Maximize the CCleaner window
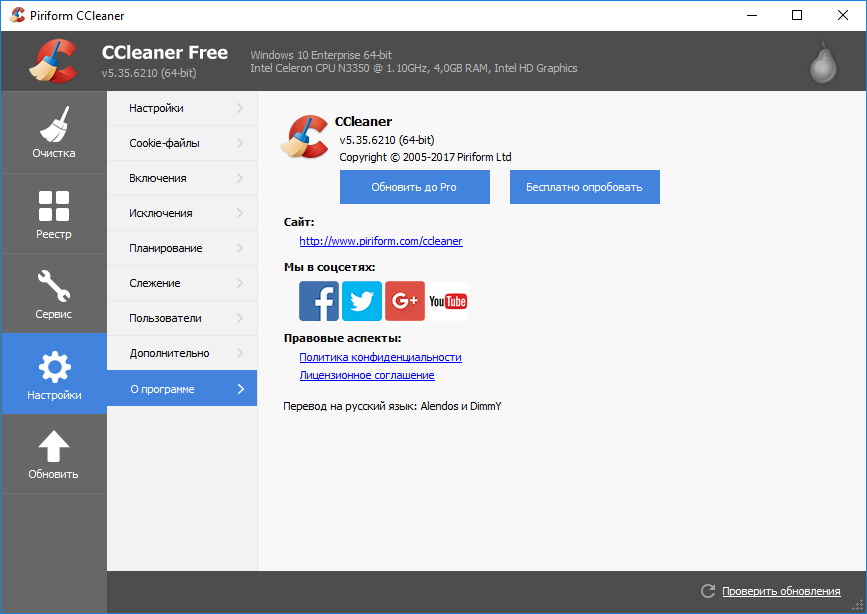This screenshot has width=867, height=614. (797, 15)
